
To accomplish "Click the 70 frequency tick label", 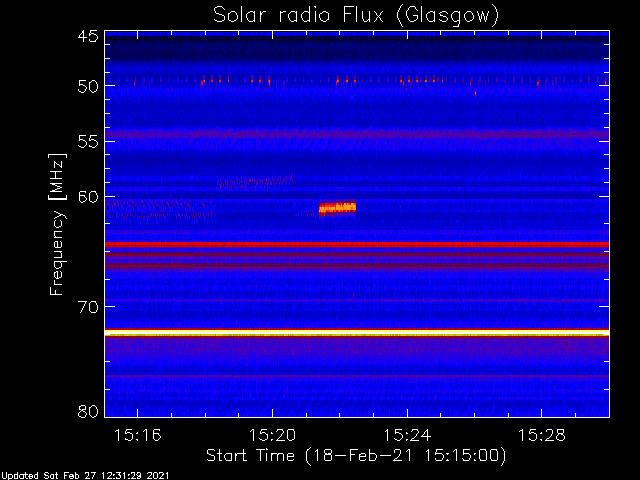I will 88,307.
